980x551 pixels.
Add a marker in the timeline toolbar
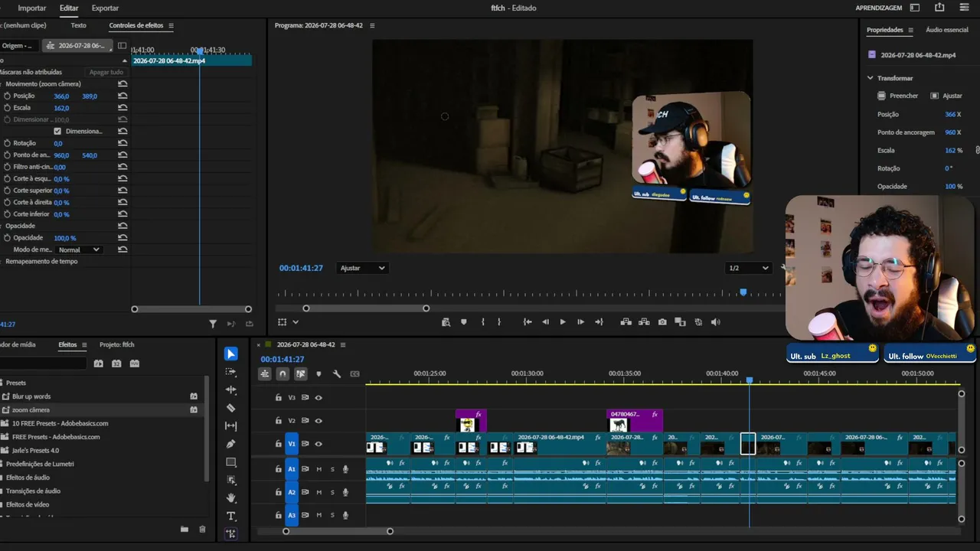318,373
